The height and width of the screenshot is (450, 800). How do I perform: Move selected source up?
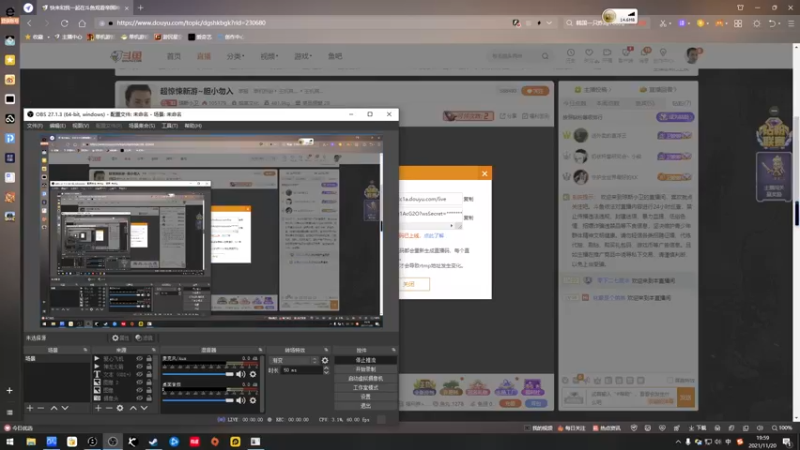click(x=133, y=408)
